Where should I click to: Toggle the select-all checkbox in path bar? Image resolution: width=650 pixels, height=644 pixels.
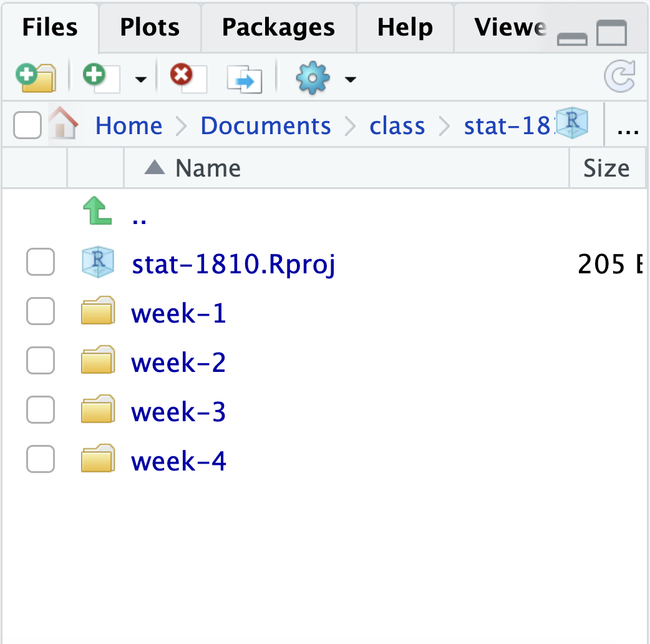(x=27, y=125)
